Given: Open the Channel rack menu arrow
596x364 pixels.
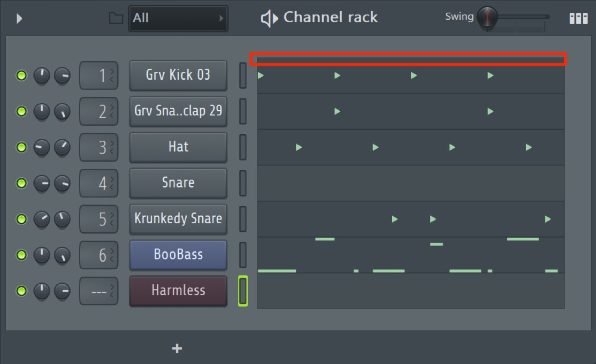Looking at the screenshot, I should coord(19,18).
